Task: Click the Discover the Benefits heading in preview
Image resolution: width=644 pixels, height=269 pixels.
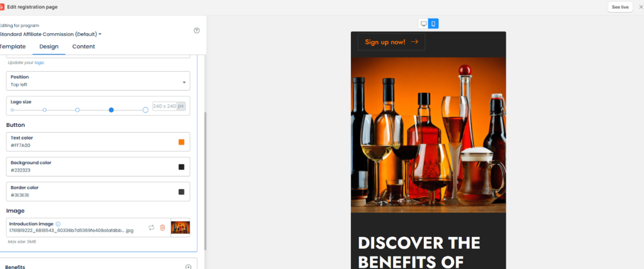Action: 419,252
